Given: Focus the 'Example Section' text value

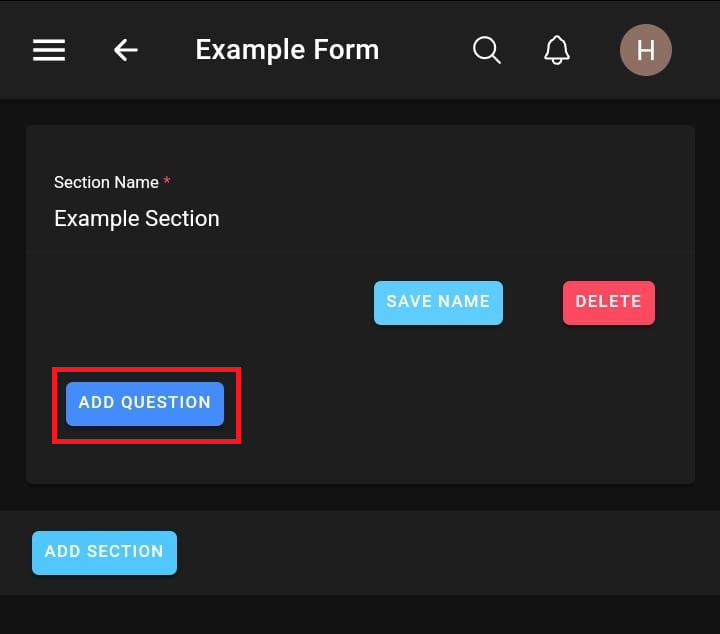Looking at the screenshot, I should [137, 218].
